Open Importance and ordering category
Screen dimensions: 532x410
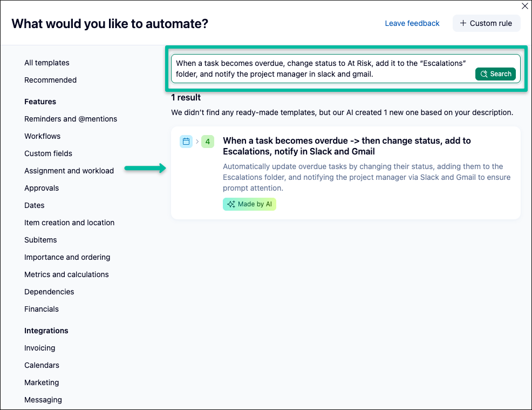tap(67, 258)
